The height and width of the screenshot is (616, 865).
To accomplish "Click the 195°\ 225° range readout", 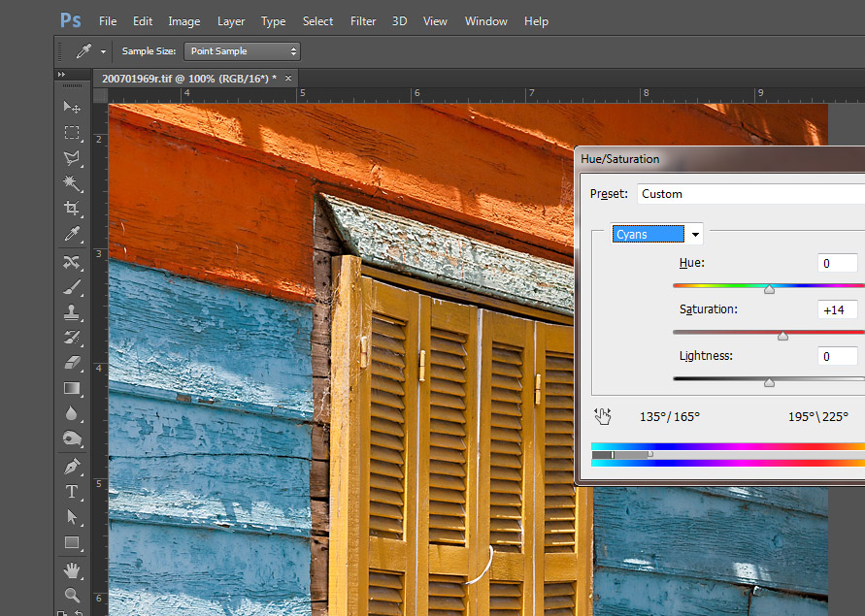I will tap(818, 417).
